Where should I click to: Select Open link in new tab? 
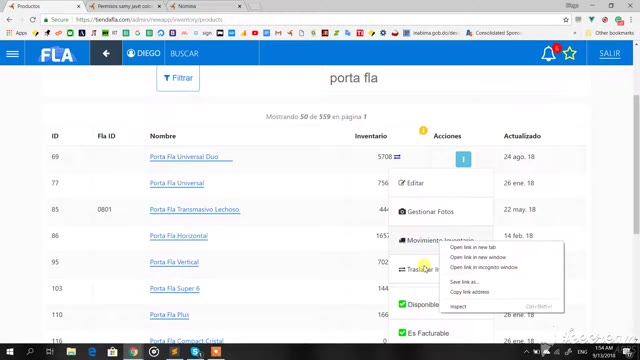click(473, 247)
